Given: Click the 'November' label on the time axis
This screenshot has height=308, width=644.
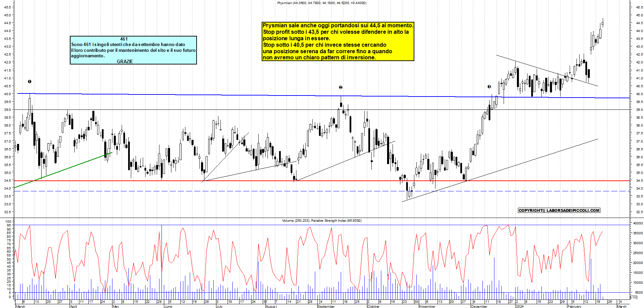Looking at the screenshot, I should click(427, 306).
